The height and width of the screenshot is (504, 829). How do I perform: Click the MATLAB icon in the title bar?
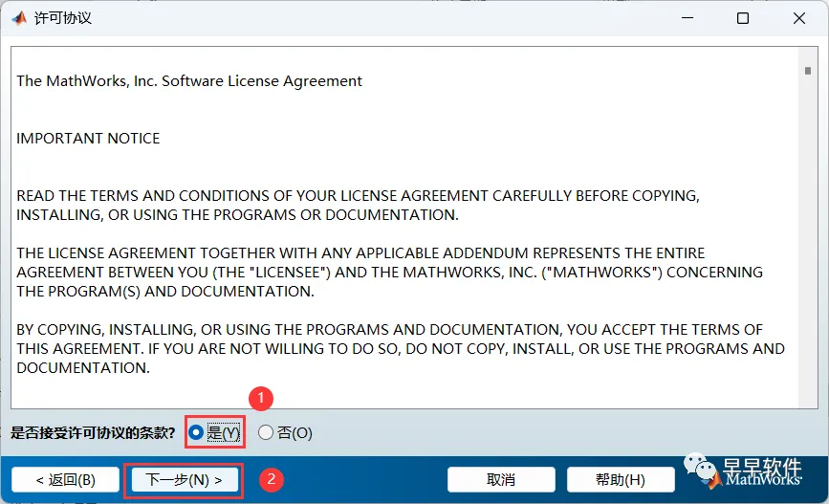(19, 18)
